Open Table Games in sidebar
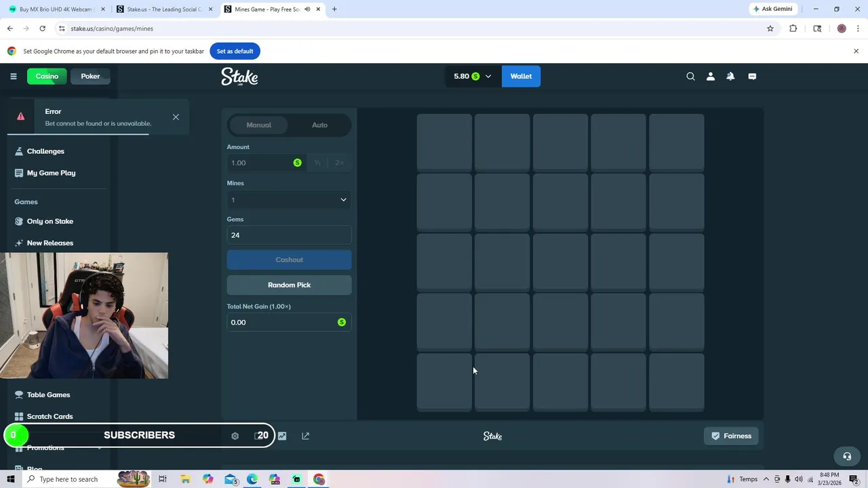 click(x=48, y=394)
